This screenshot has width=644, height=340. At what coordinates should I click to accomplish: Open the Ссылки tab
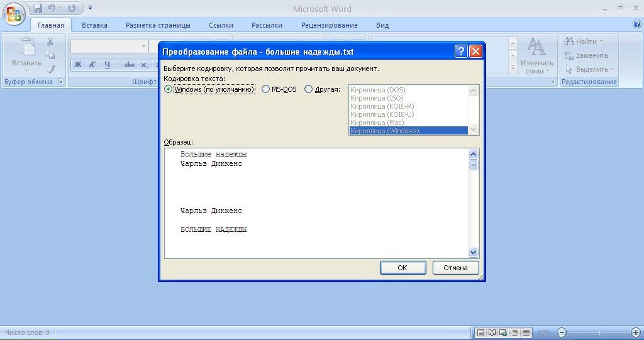(x=221, y=25)
